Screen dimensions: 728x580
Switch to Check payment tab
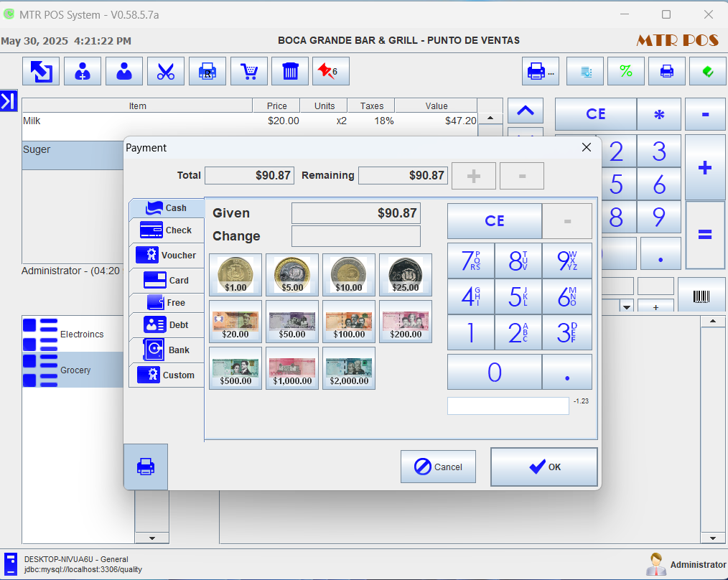click(x=167, y=230)
